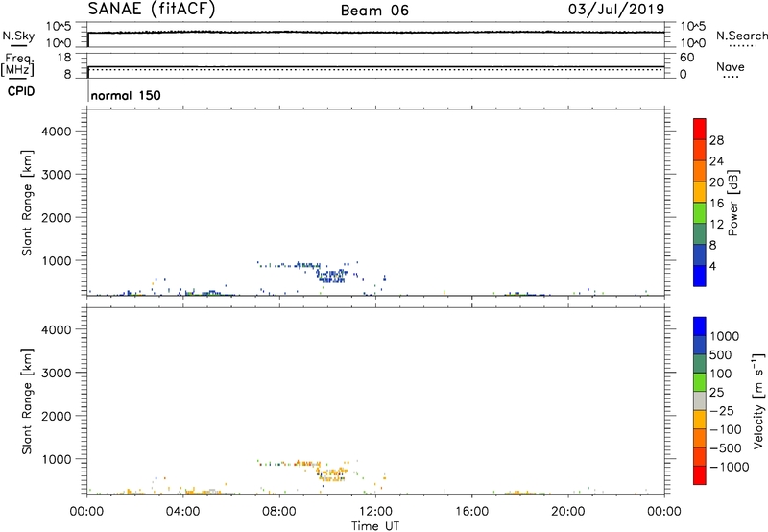Click the -1000 label on velocity colorbar
Screen dimensions: 768x532
click(x=730, y=467)
